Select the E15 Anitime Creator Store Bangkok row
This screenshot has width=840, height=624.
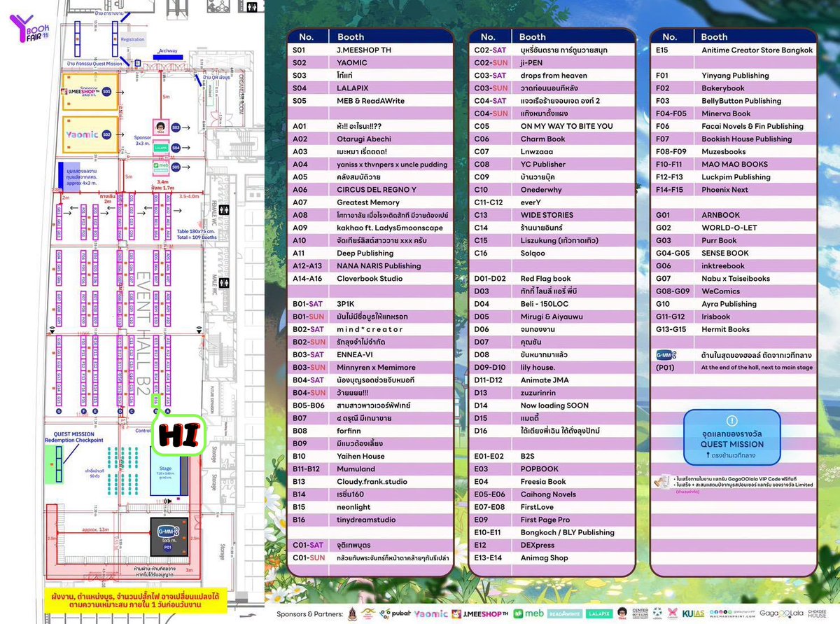733,50
